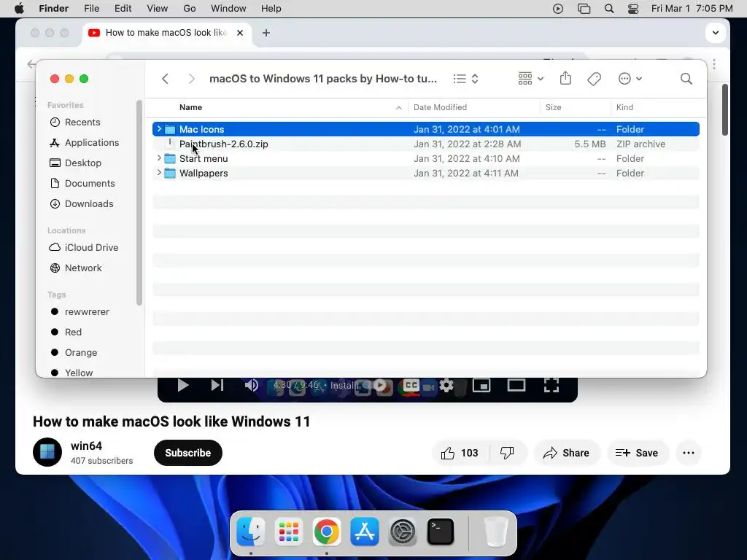Open Desktop in Finder sidebar
Image resolution: width=747 pixels, height=560 pixels.
75,163
